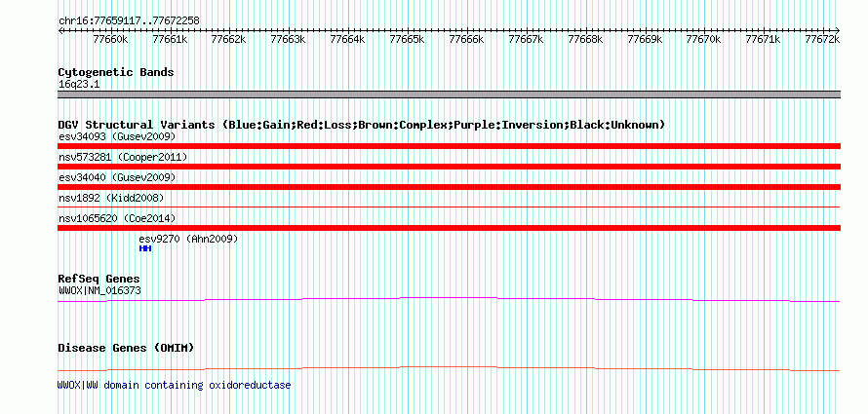Click the 77670k ruler tick label
Screen dimensions: 868x414
[703, 39]
